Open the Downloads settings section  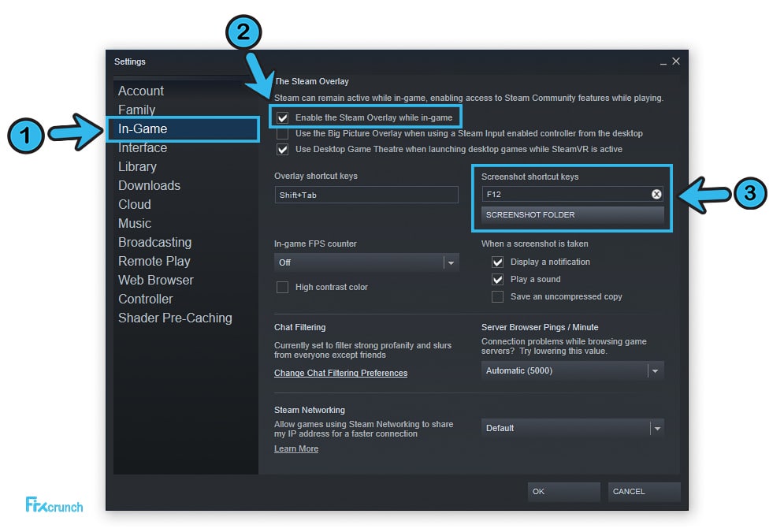150,185
